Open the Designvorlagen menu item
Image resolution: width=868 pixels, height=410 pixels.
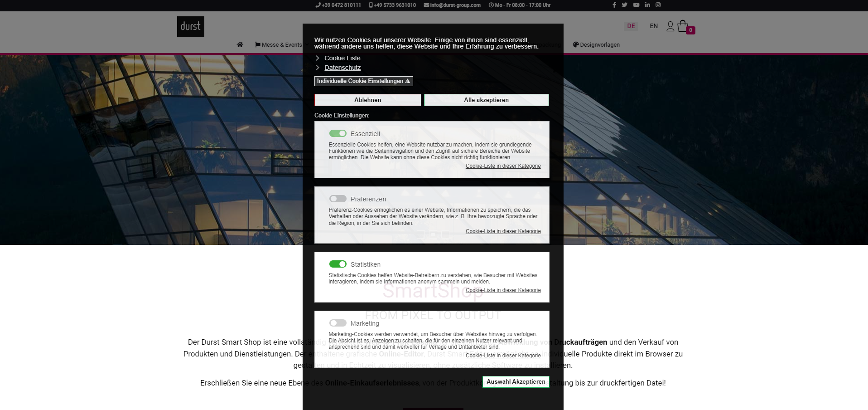pos(596,44)
